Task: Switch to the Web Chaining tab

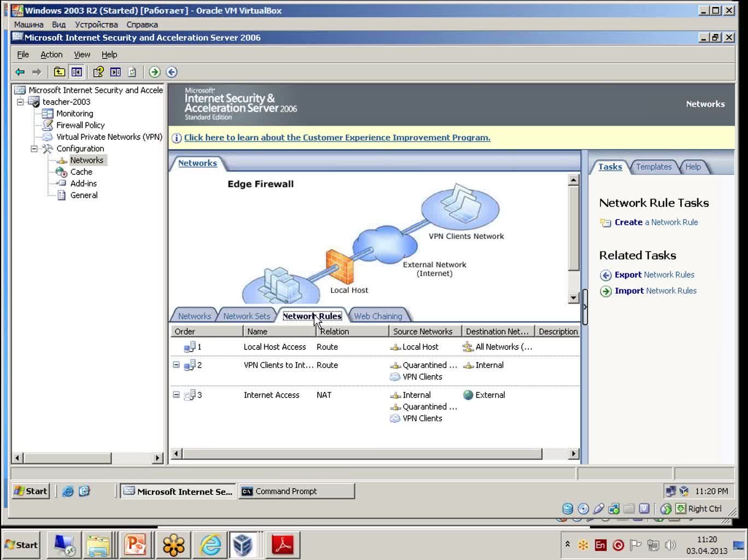Action: [378, 316]
